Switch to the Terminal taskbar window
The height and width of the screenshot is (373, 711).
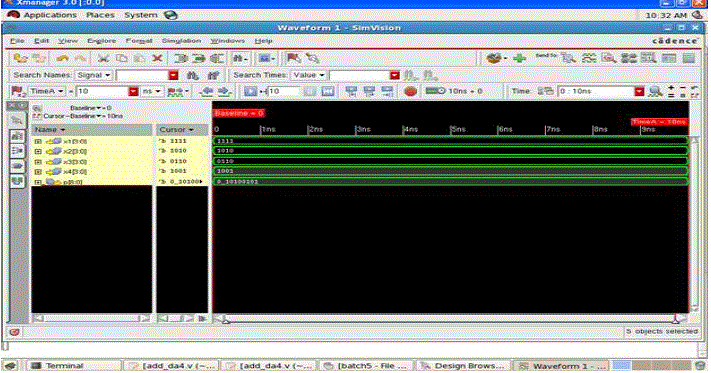73,366
